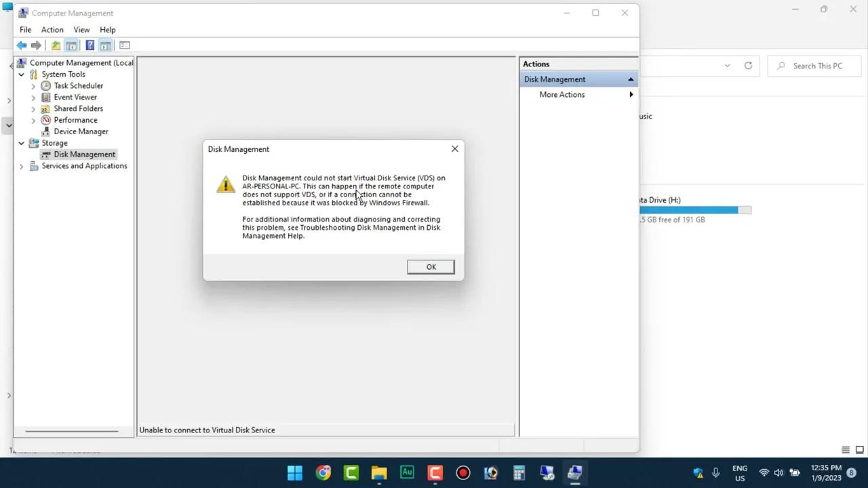Click the Back navigation arrow
This screenshot has height=488, width=868.
tap(21, 45)
